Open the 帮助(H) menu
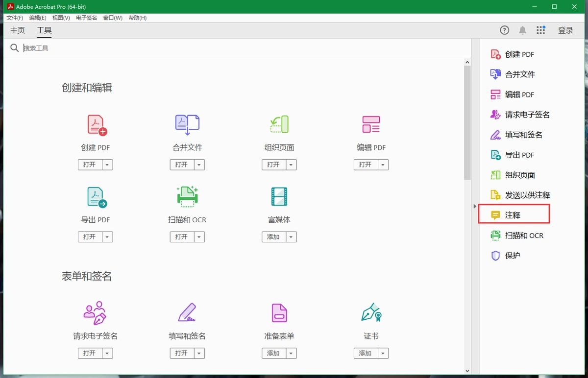This screenshot has height=378, width=588. (138, 18)
